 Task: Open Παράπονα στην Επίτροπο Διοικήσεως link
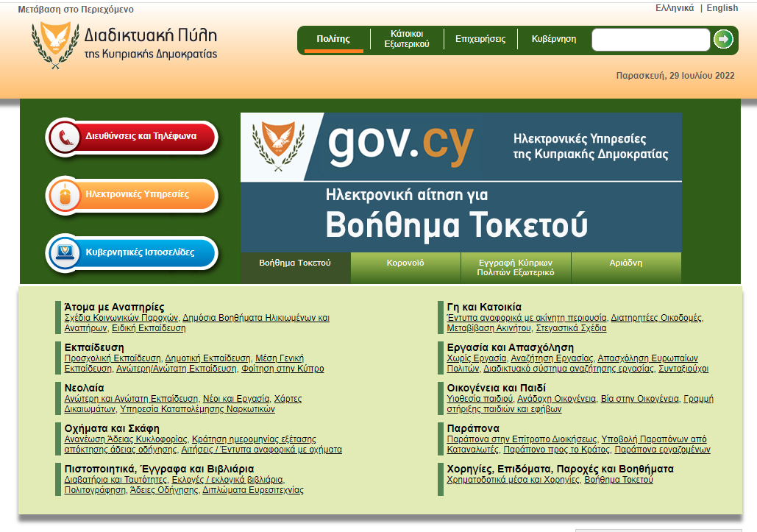[522, 439]
